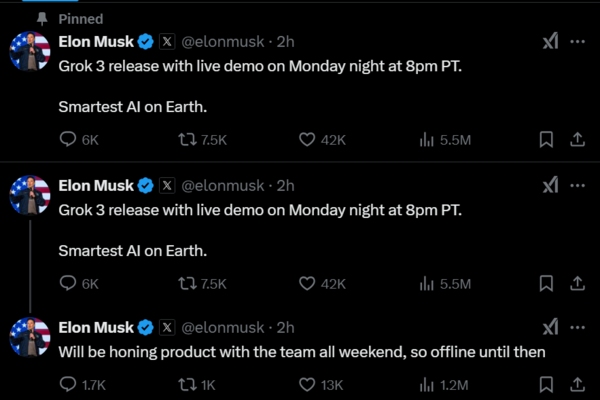Share the pinned Grok 3 tweet
The height and width of the screenshot is (400, 600).
click(577, 140)
